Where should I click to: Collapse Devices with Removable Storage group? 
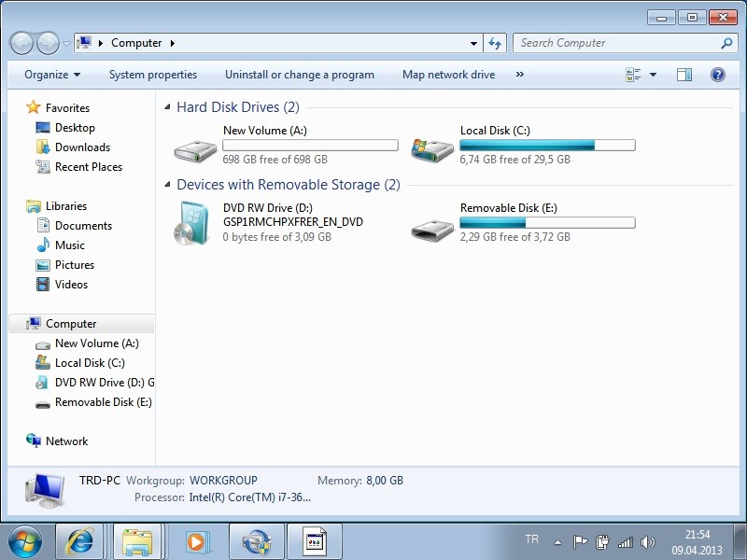[168, 185]
